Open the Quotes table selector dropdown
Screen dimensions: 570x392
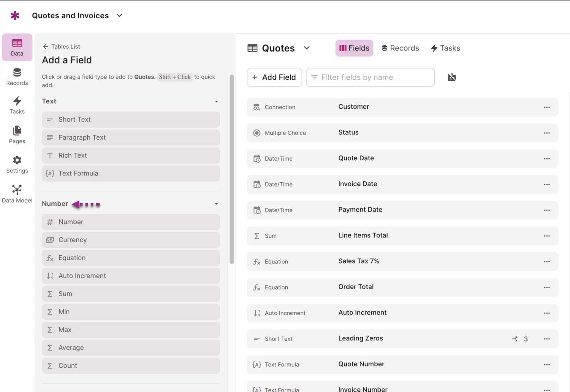point(307,48)
